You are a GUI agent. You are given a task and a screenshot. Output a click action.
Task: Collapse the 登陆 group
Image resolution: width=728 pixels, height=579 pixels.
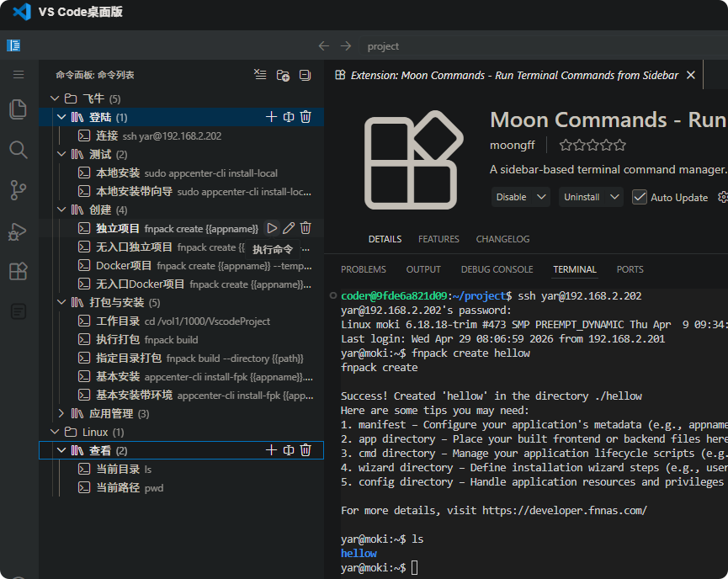coord(61,117)
